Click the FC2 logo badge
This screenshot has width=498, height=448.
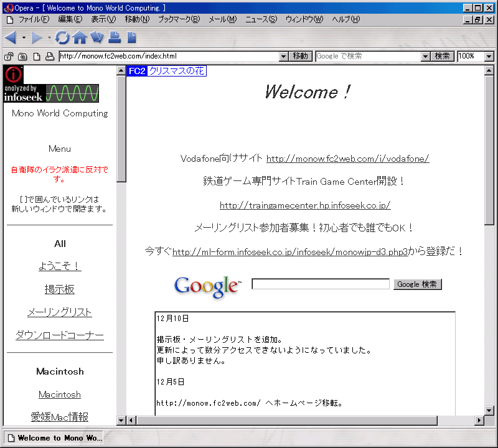coord(137,71)
